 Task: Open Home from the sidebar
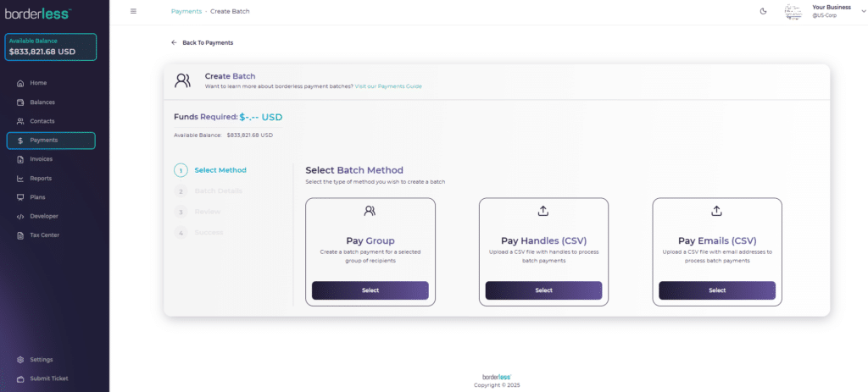38,83
